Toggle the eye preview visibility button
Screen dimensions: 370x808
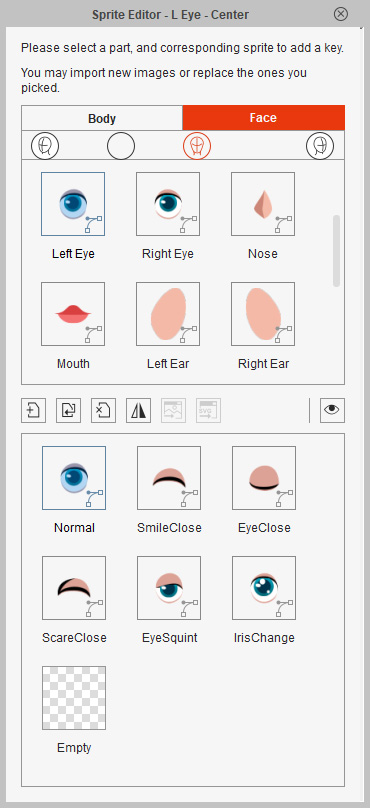(332, 411)
